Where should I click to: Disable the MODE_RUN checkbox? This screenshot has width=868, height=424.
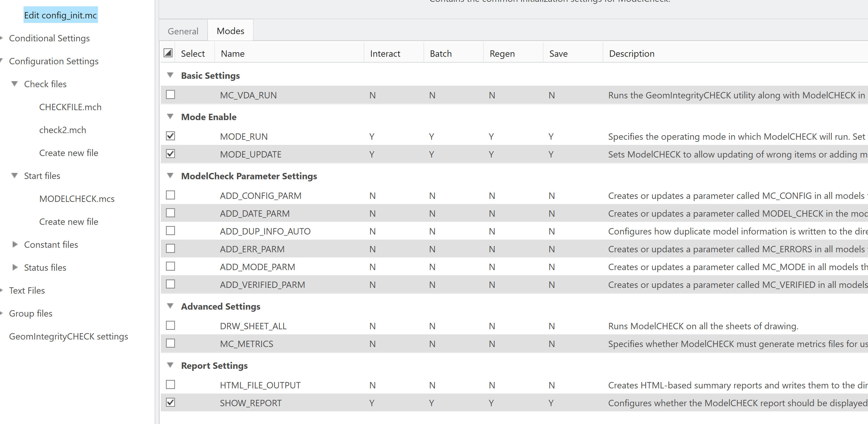[x=170, y=136]
